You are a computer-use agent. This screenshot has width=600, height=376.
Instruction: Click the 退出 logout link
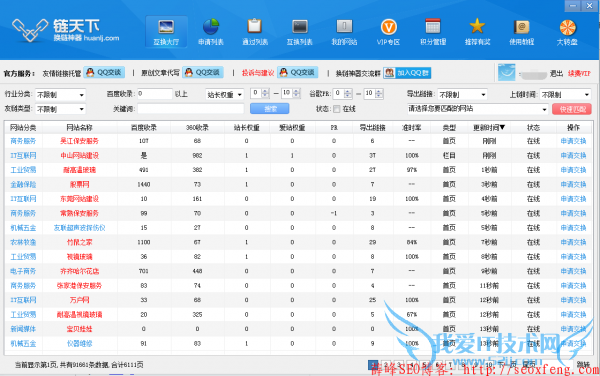556,73
